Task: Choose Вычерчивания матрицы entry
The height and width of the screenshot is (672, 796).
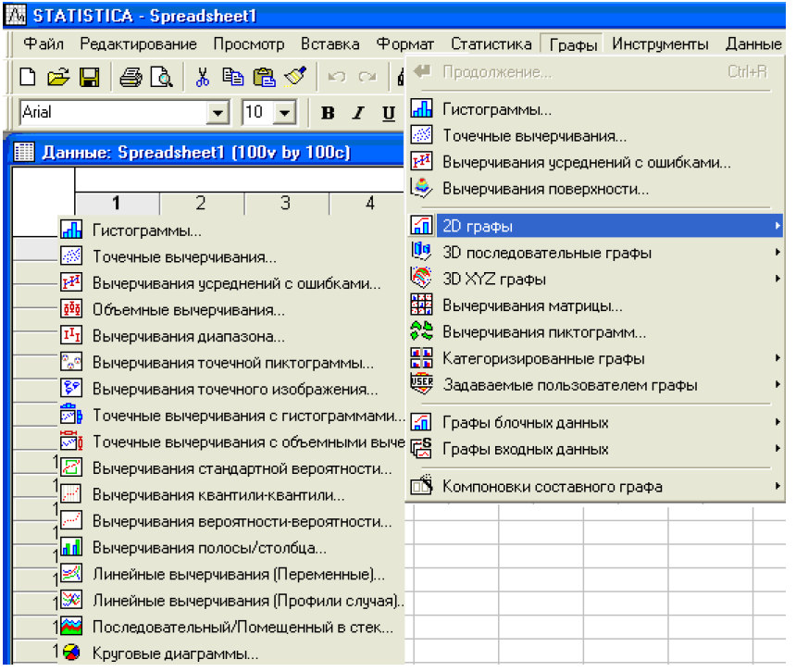Action: pos(595,305)
